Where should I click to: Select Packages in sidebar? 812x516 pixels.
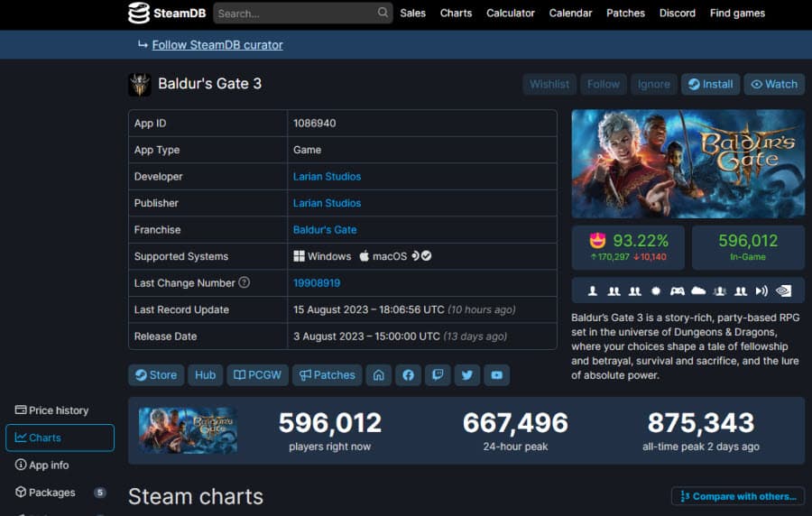coord(46,493)
